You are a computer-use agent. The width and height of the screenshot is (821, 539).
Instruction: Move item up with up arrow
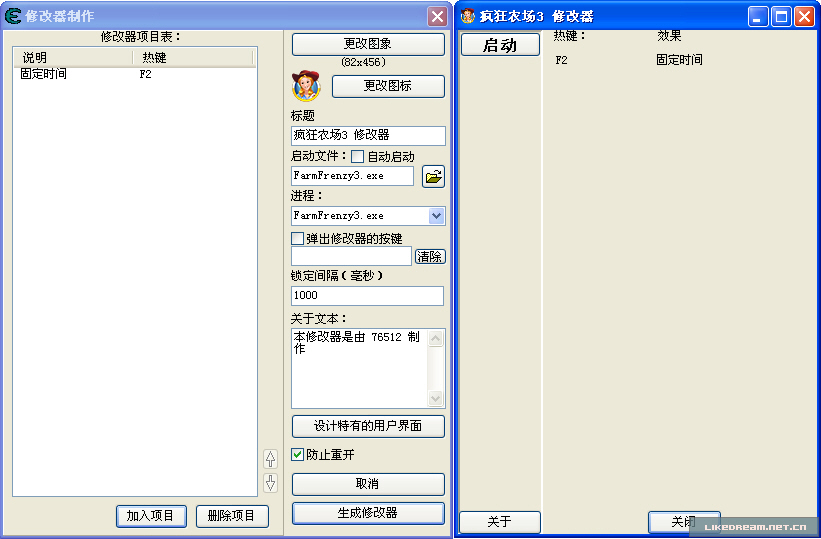click(270, 459)
